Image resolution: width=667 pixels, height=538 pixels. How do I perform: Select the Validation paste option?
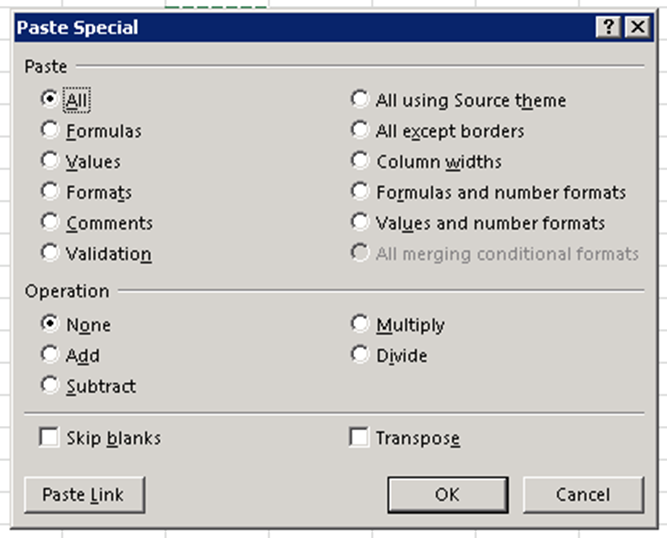pos(49,253)
